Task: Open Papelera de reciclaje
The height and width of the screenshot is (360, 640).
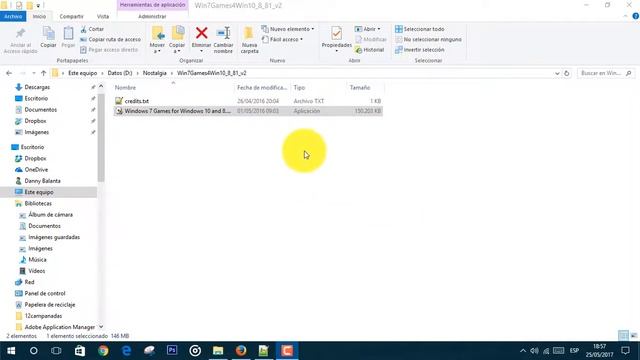Action: [49, 304]
